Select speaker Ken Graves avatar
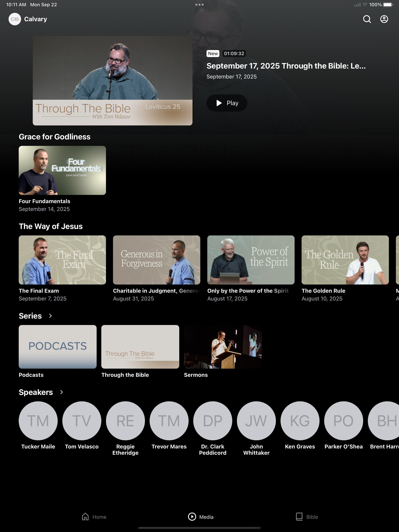Viewport: 399px width, 532px height. [x=300, y=421]
